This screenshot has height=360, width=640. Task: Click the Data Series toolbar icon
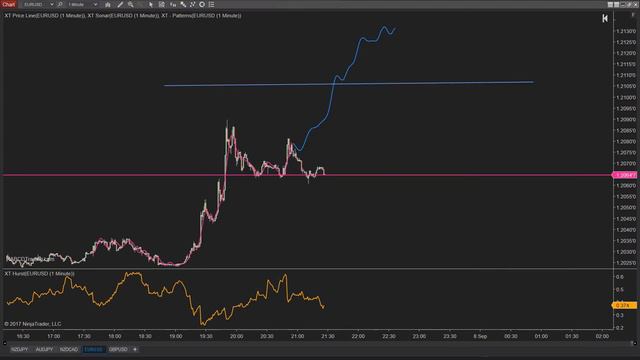(173, 4)
